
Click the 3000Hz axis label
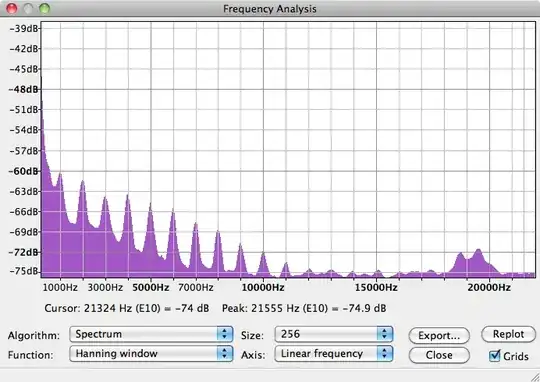105,287
